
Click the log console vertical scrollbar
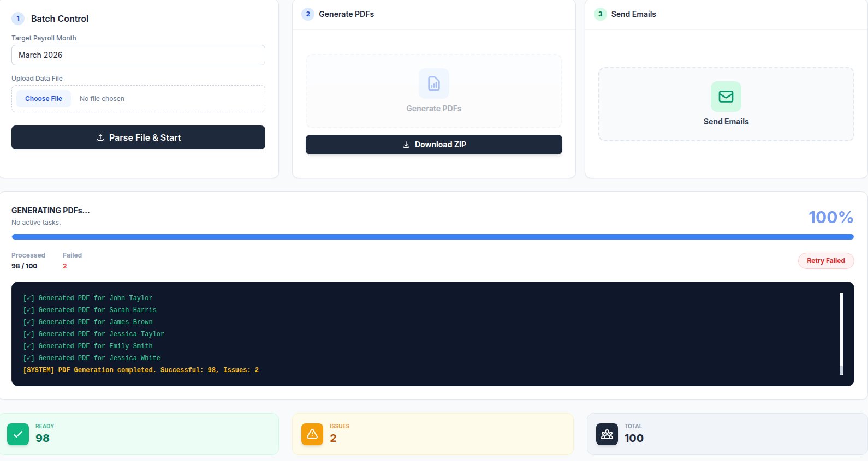click(x=841, y=334)
